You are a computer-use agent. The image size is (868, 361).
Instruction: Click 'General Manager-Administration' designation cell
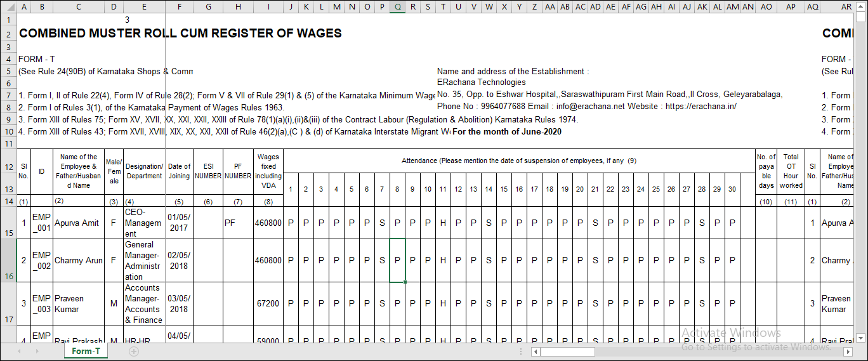tap(144, 260)
